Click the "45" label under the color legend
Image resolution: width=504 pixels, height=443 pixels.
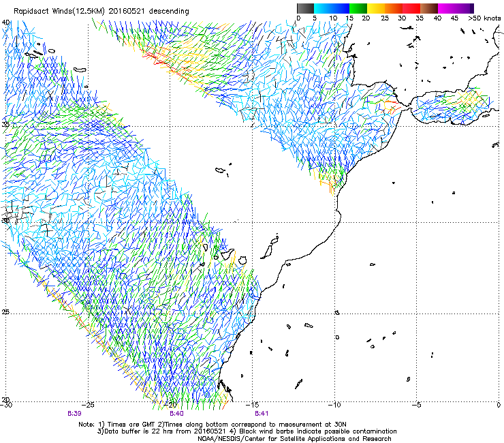pyautogui.click(x=454, y=18)
